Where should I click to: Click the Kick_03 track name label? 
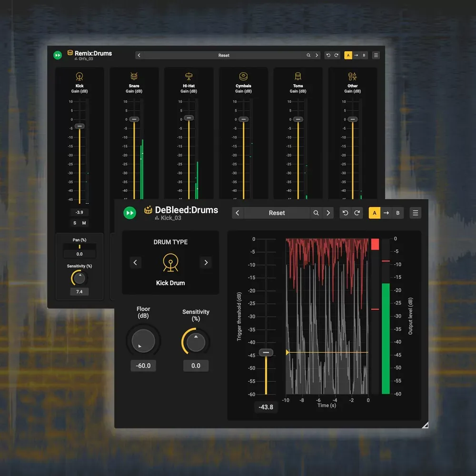click(x=171, y=218)
